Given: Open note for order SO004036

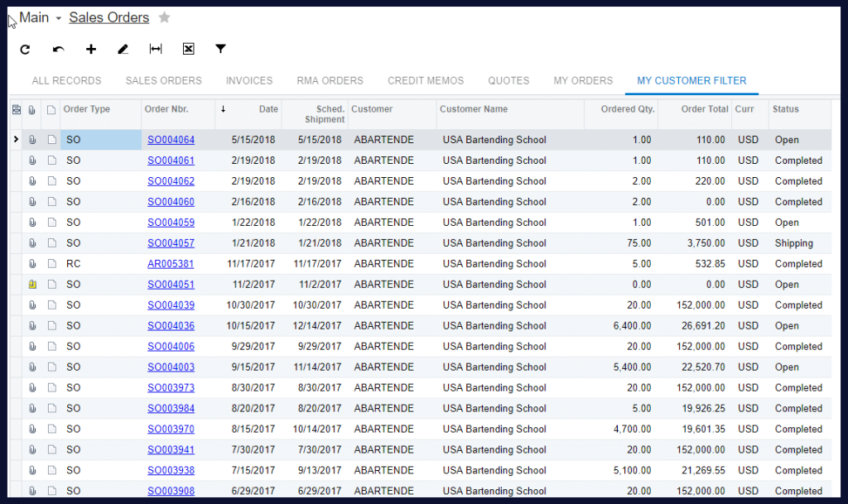Looking at the screenshot, I should [x=52, y=326].
